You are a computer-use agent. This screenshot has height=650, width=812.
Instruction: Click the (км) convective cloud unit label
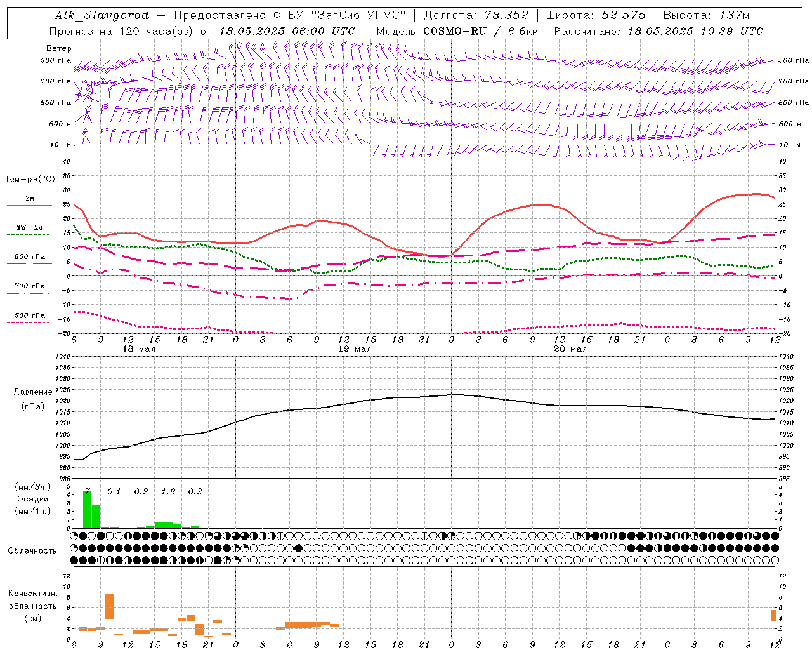(x=32, y=618)
